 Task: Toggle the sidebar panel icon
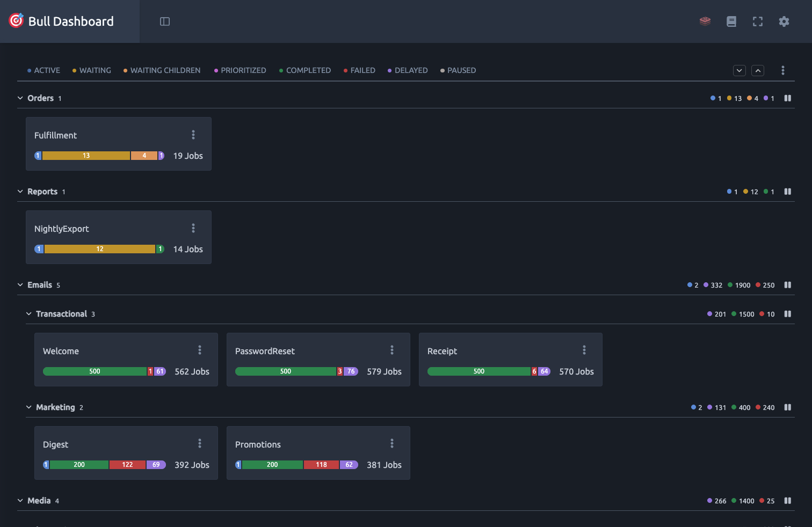click(x=165, y=21)
